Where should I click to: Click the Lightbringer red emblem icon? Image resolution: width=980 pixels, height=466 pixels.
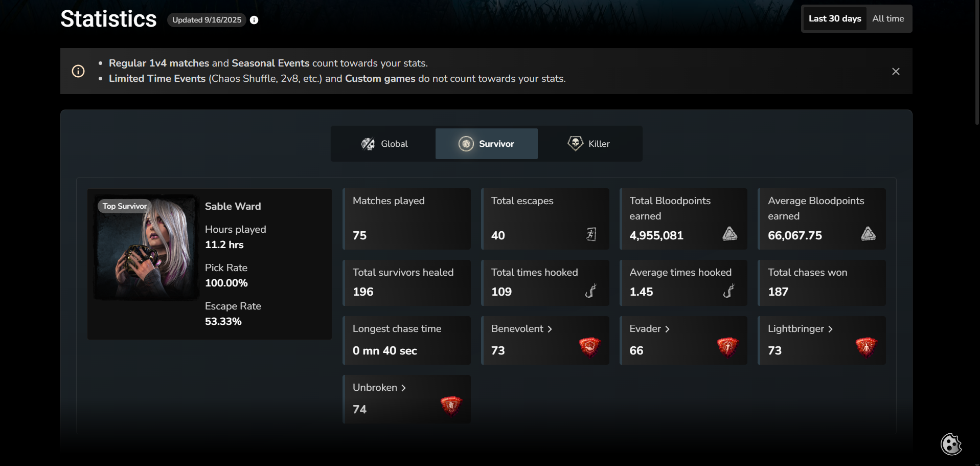click(x=866, y=347)
